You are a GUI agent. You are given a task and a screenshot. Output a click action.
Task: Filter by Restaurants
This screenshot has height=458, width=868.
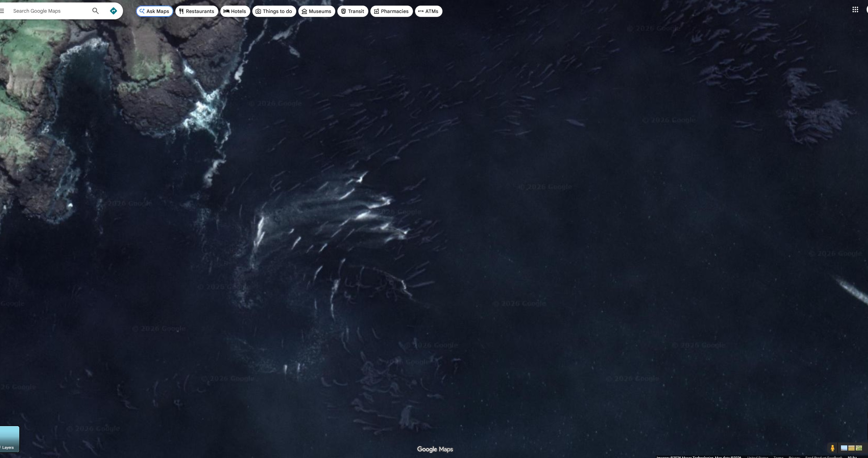coord(196,11)
